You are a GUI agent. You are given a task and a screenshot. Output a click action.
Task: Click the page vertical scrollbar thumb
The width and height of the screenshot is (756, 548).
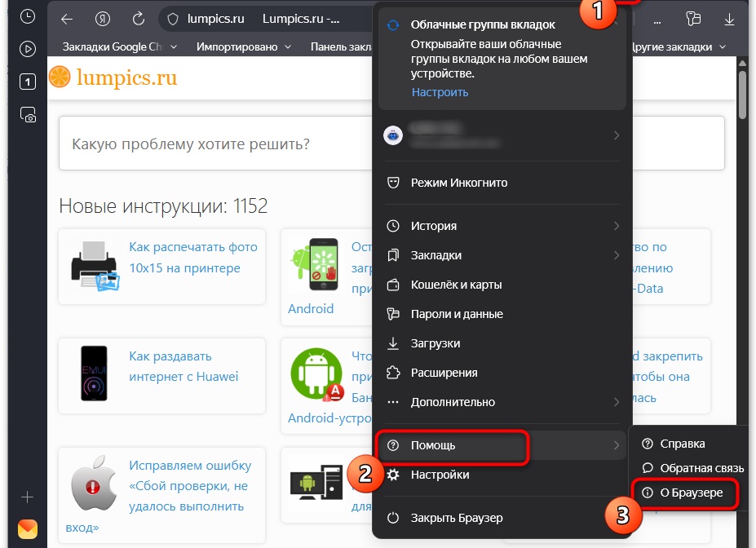click(x=742, y=94)
